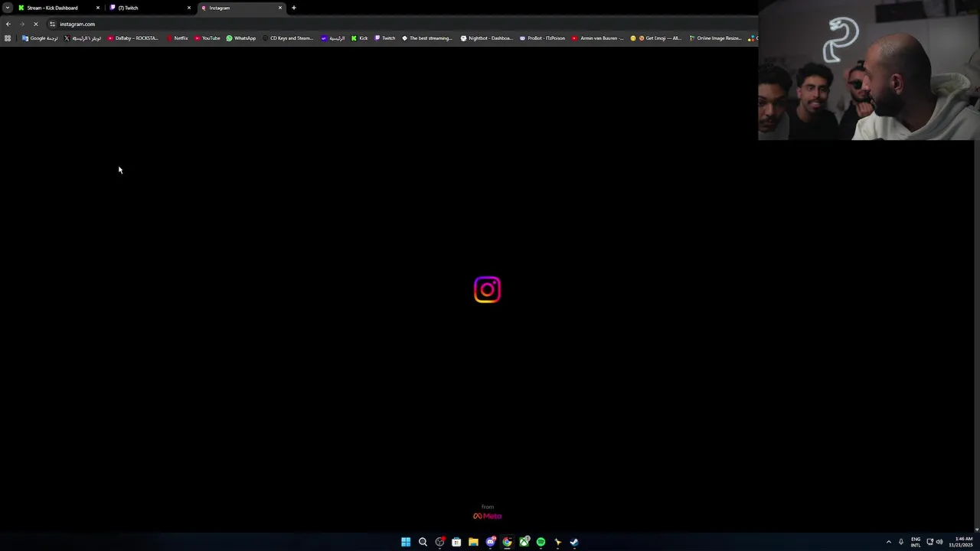Screen dimensions: 980x551
Task: Open Nightbot Dashboard bookmark
Action: 487,38
